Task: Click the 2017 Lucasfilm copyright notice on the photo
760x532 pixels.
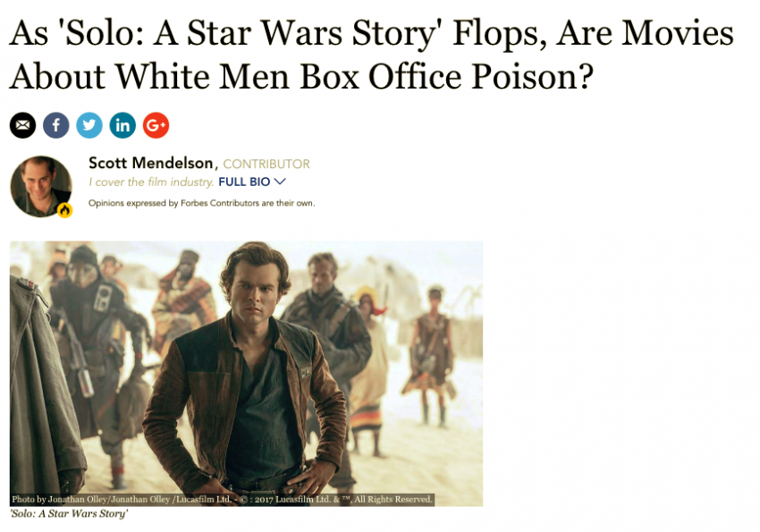Action: click(x=336, y=499)
